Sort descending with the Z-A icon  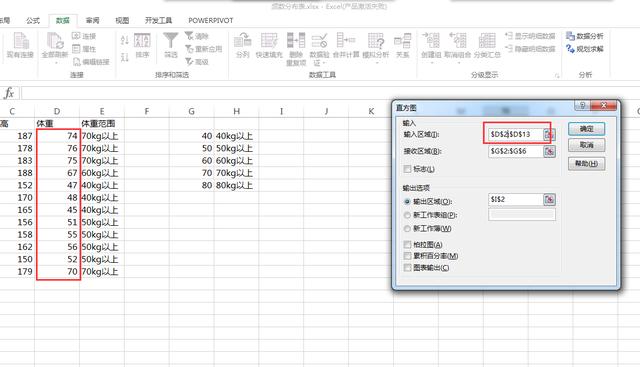point(125,57)
